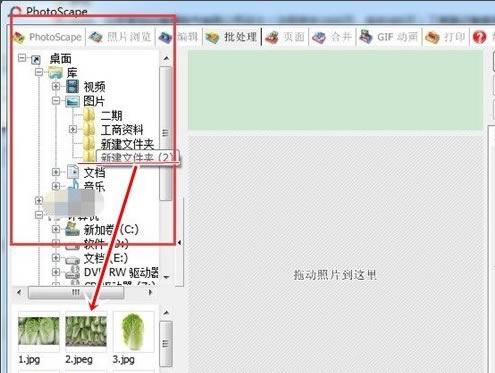Image resolution: width=495 pixels, height=373 pixels.
Task: Expand the 新加卷 (C:) drive node
Action: 56,229
